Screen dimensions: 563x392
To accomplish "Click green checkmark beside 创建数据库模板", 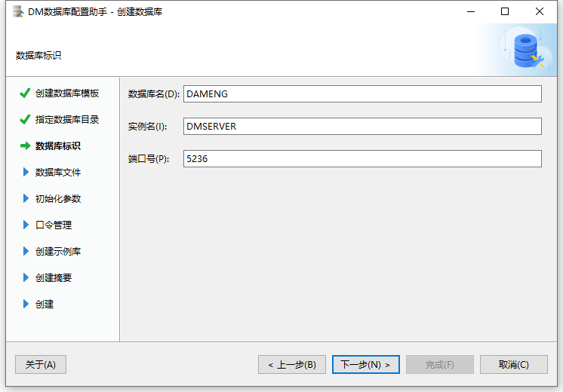I will 25,93.
